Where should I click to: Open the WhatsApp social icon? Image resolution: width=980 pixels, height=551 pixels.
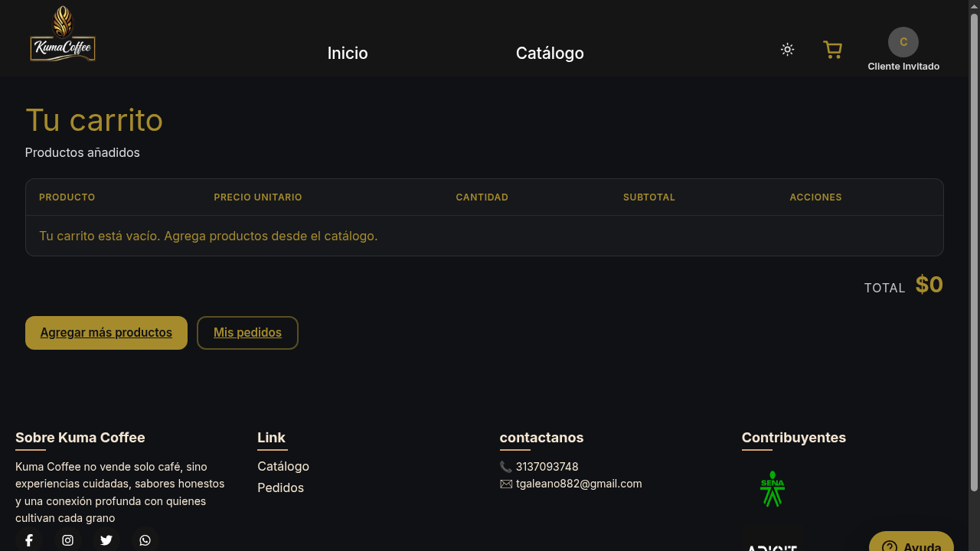(x=145, y=540)
